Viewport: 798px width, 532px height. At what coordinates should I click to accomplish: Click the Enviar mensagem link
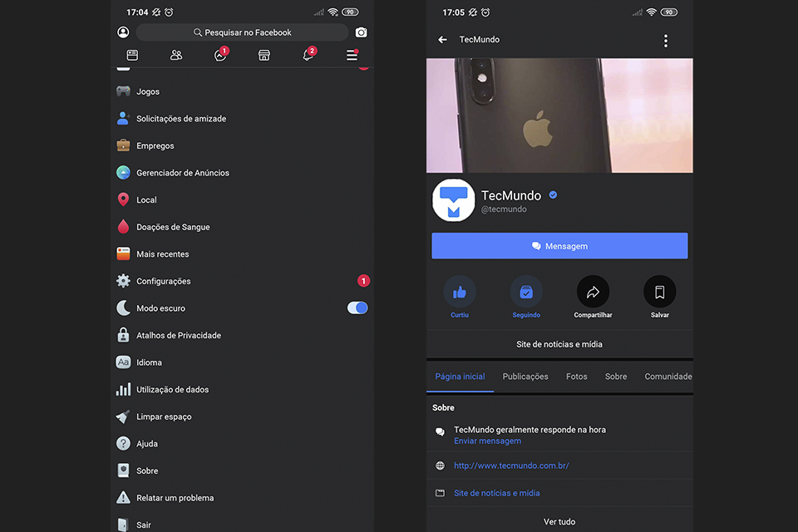[488, 441]
